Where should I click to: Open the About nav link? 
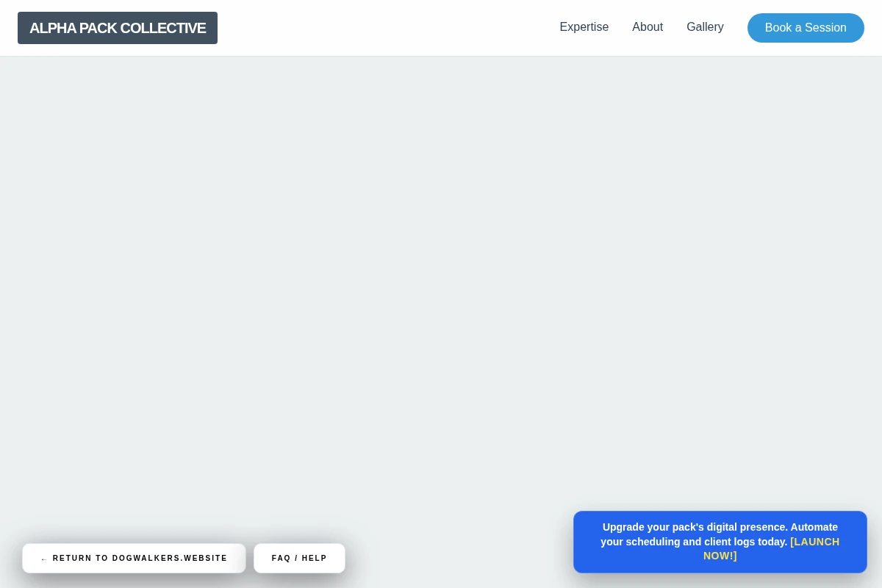648,27
